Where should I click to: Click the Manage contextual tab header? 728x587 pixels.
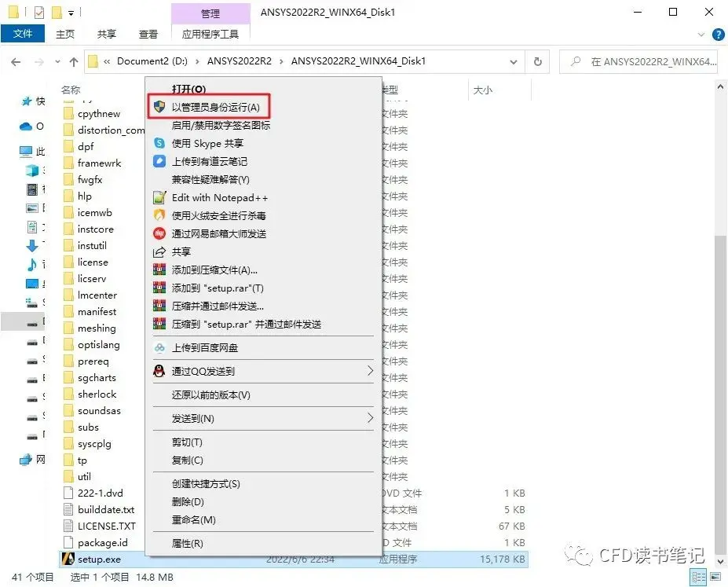tap(210, 13)
